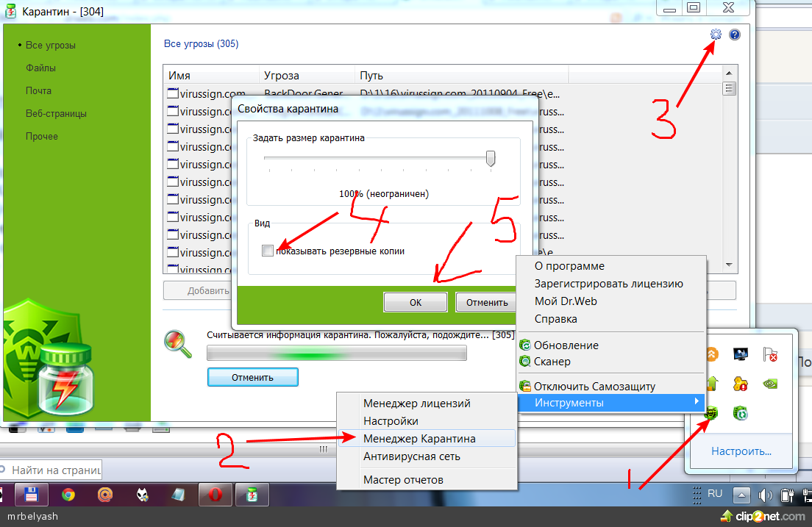Launch Google Chrome from the taskbar

tap(68, 495)
